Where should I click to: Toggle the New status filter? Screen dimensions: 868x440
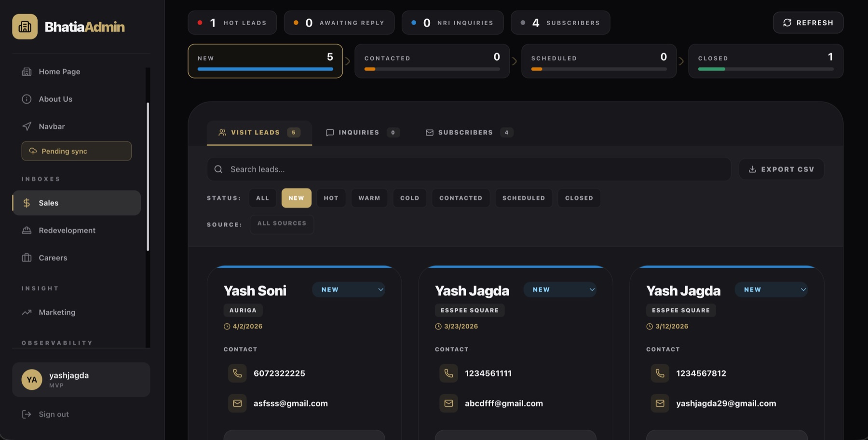tap(297, 198)
